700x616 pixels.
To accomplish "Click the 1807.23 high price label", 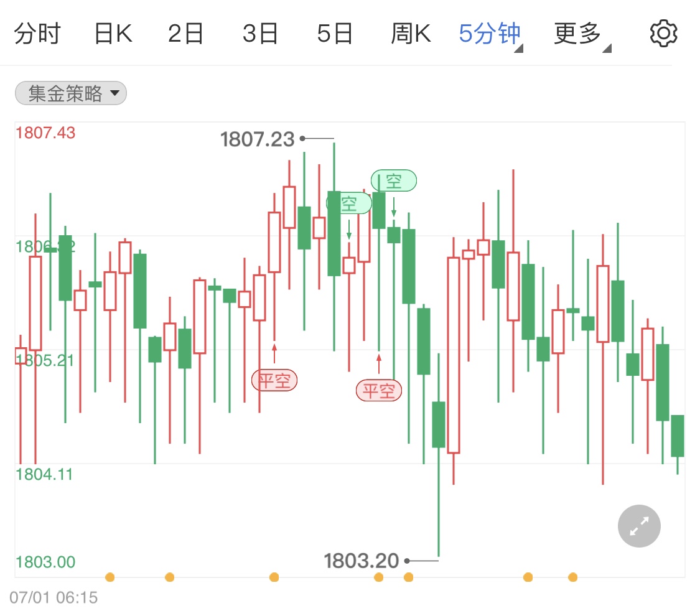I will (x=258, y=139).
